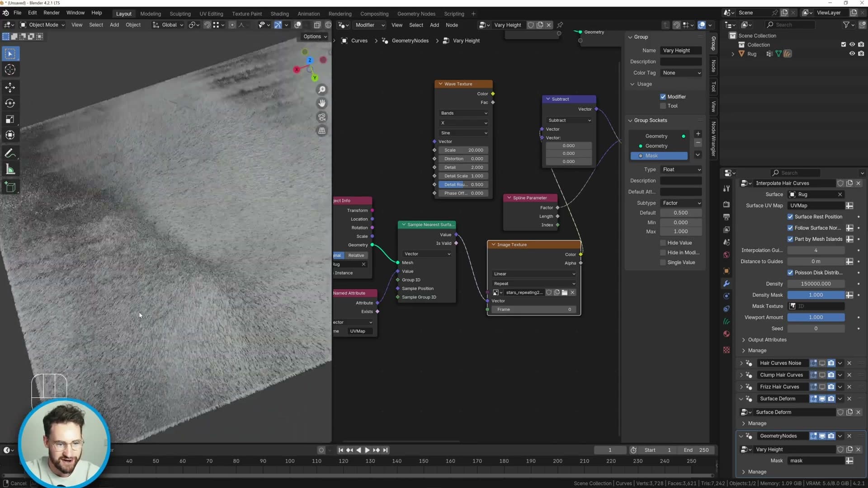Clear the Rug surface object field
This screenshot has height=488, width=868.
point(840,195)
